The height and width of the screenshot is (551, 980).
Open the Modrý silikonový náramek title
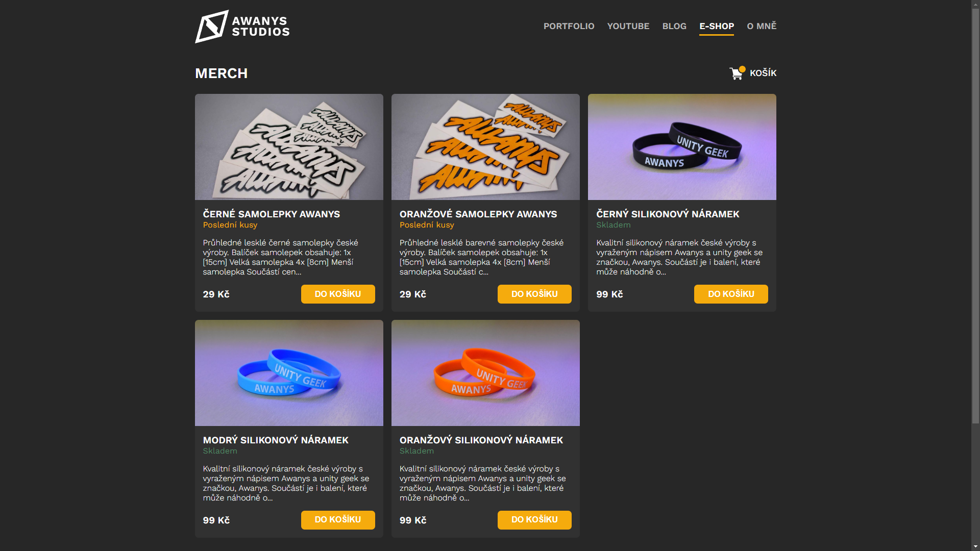pyautogui.click(x=276, y=440)
